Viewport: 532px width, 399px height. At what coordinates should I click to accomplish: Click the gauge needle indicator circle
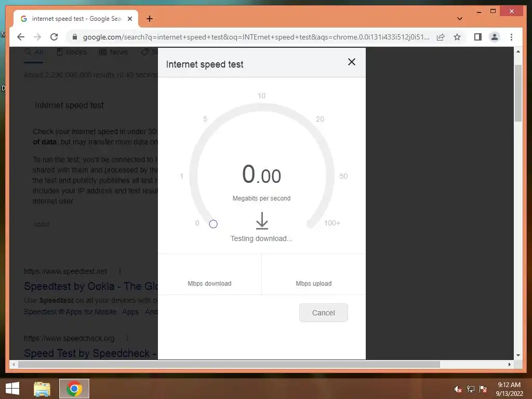pyautogui.click(x=213, y=224)
